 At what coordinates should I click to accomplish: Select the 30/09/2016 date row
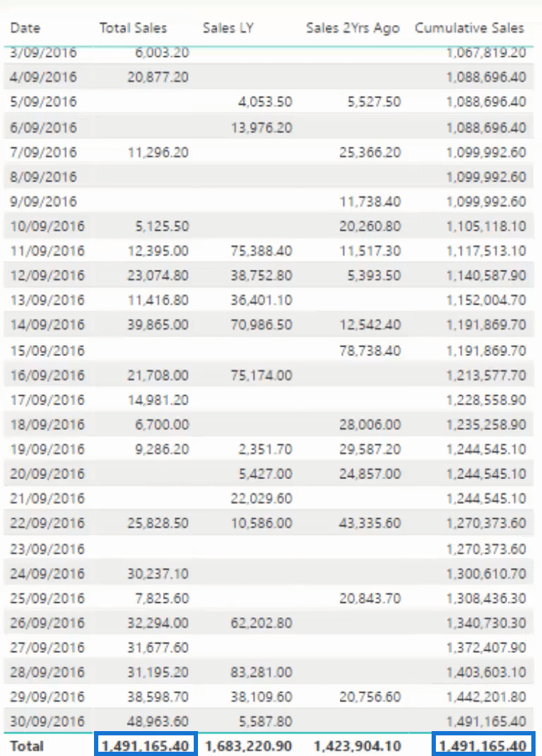pyautogui.click(x=269, y=721)
